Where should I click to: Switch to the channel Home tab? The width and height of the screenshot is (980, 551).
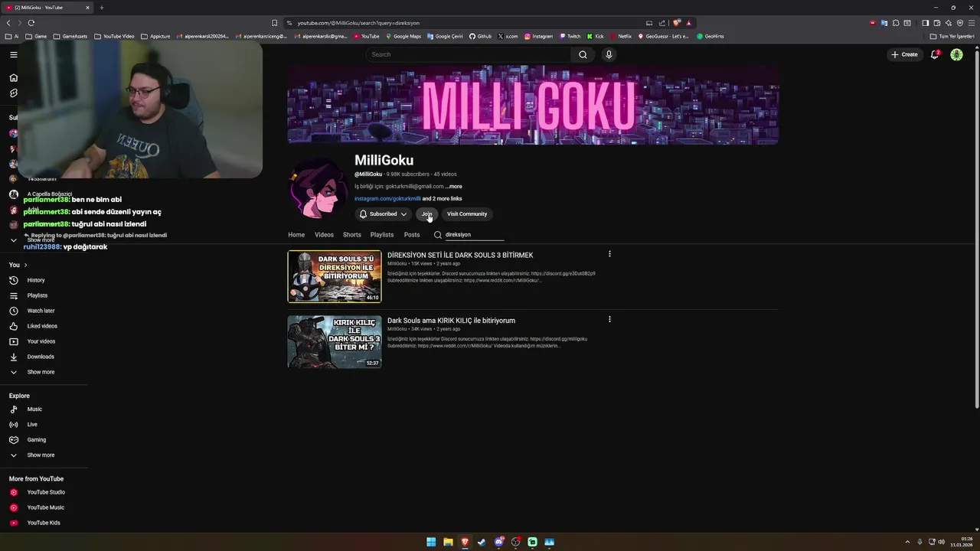296,235
